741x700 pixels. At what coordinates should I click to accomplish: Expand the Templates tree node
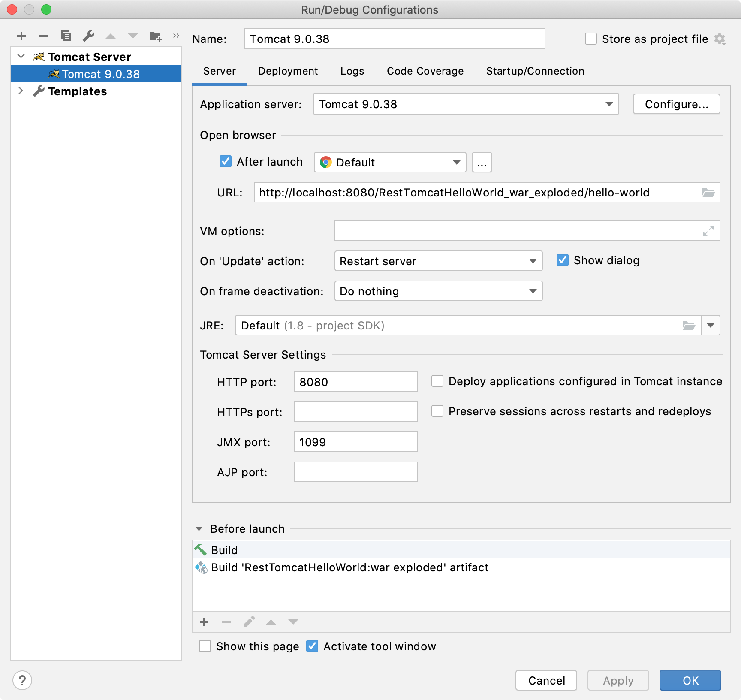[x=21, y=91]
